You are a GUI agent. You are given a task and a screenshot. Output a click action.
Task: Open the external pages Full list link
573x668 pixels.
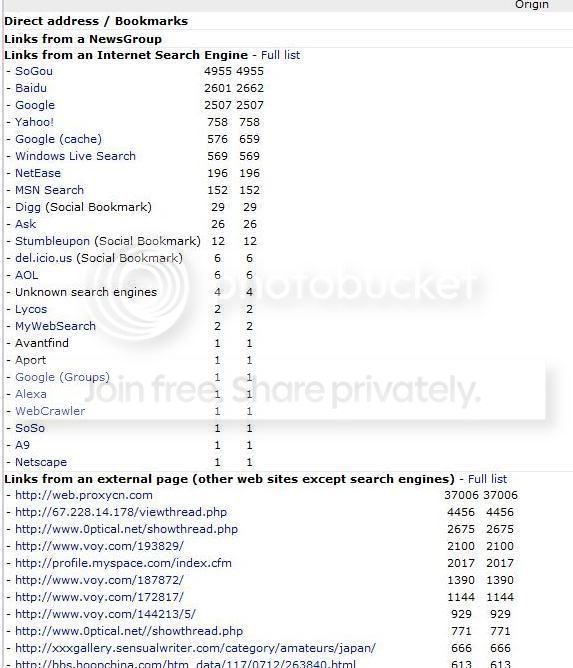(x=487, y=479)
